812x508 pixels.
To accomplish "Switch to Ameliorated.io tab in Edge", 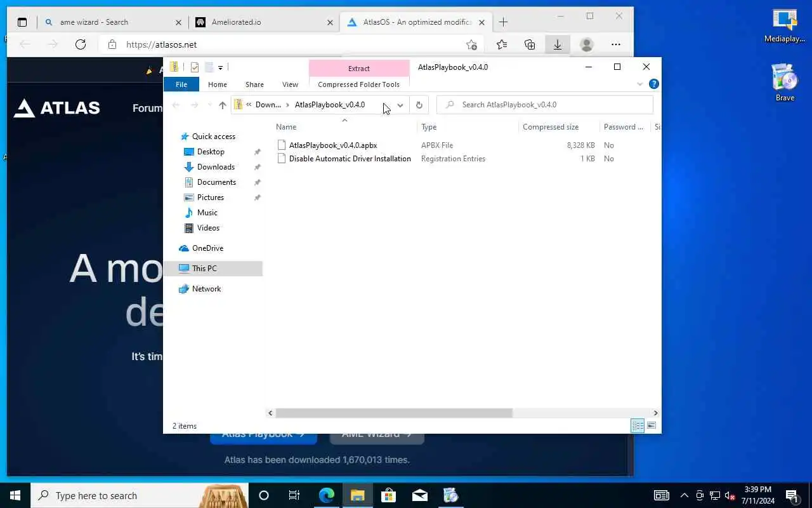I will click(x=265, y=22).
